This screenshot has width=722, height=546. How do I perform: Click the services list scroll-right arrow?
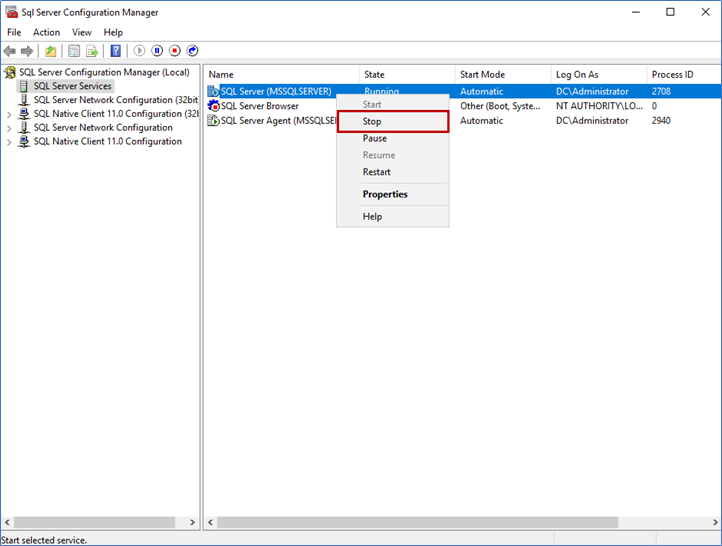715,522
